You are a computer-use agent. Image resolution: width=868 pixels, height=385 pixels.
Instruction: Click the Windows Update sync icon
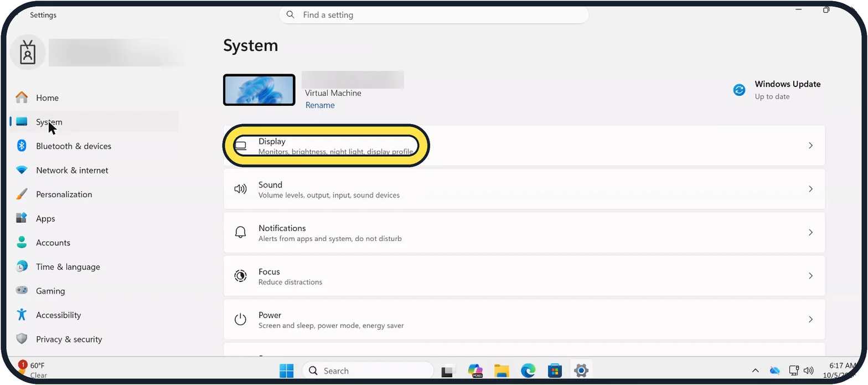(739, 90)
